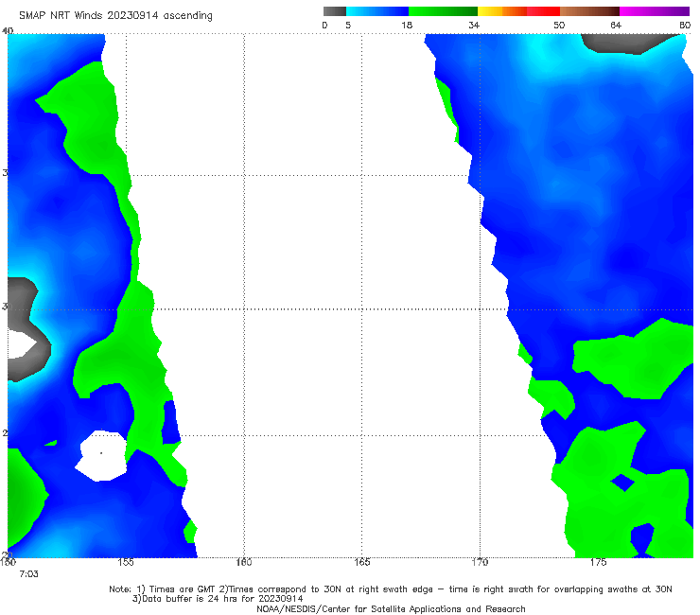
Task: Click the longitude axis label '160'
Action: (244, 562)
